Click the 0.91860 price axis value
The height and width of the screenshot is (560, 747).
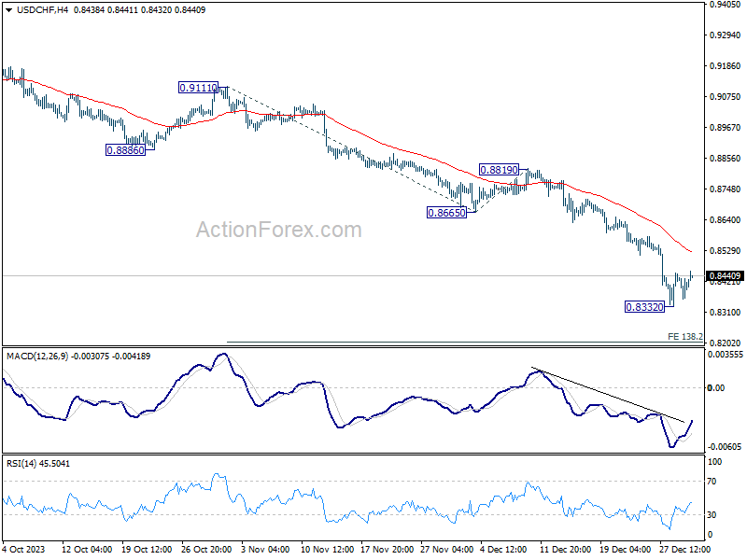pos(725,66)
